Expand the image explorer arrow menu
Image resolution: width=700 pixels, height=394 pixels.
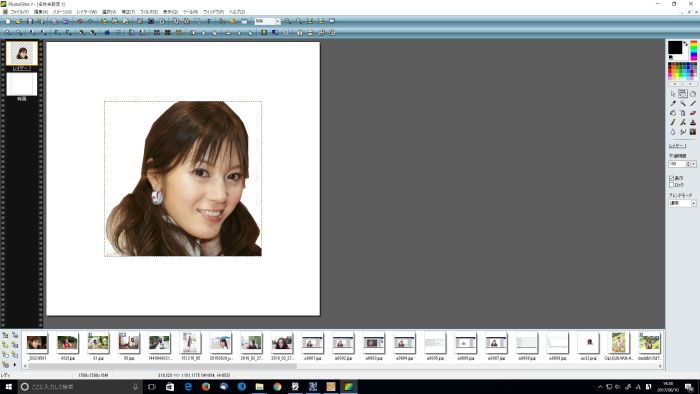point(15,365)
